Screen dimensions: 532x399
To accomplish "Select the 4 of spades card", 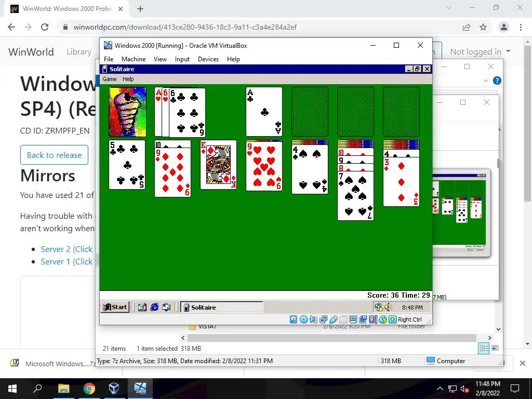I will click(310, 169).
